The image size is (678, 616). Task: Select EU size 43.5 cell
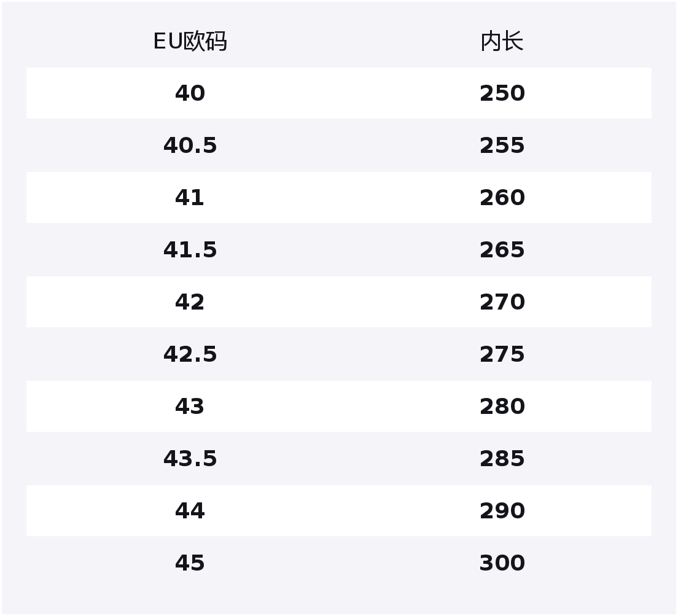[x=190, y=459]
